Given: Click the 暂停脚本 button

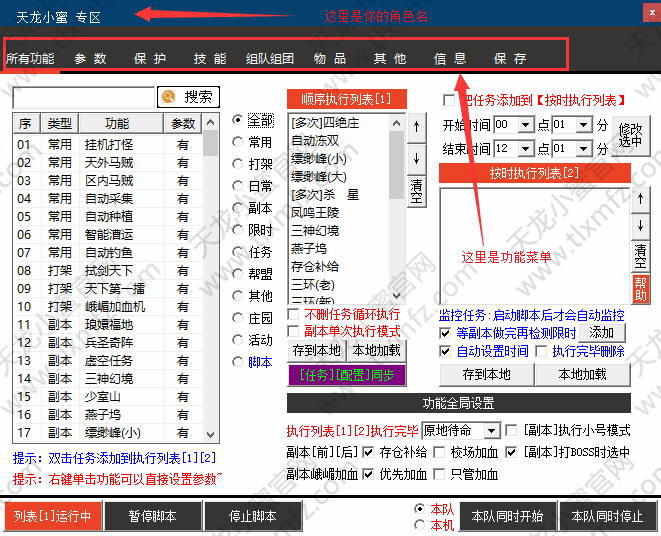Looking at the screenshot, I should (x=153, y=517).
